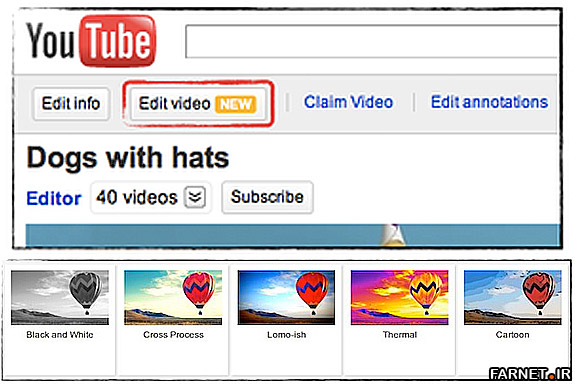Select the Thermal effect thumbnail
Screen dimensions: 575x384
coord(400,297)
